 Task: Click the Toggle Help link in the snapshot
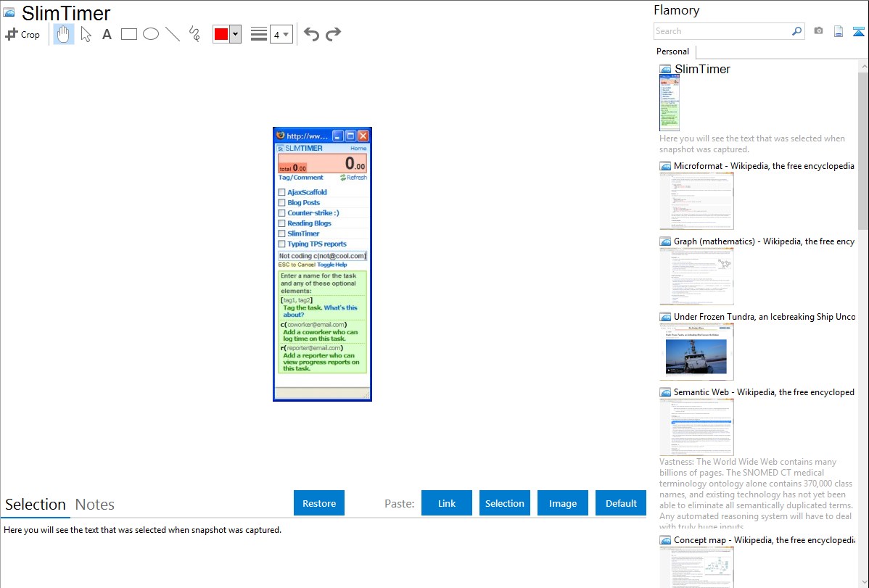[x=332, y=265]
